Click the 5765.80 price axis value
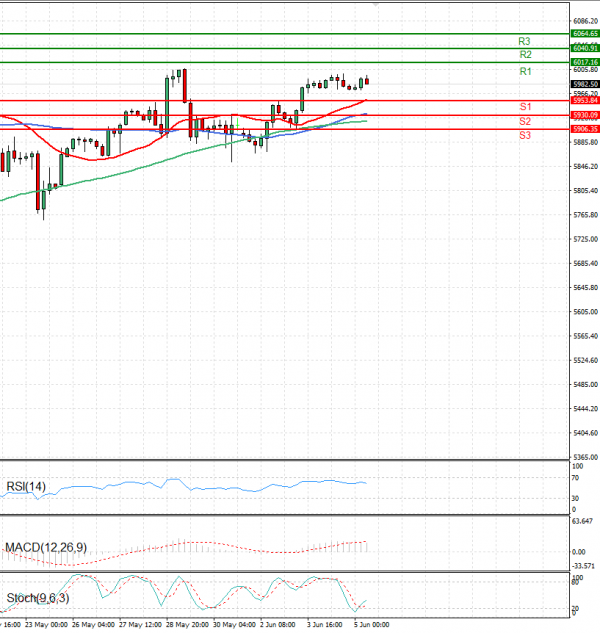The width and height of the screenshot is (600, 633). pyautogui.click(x=585, y=215)
